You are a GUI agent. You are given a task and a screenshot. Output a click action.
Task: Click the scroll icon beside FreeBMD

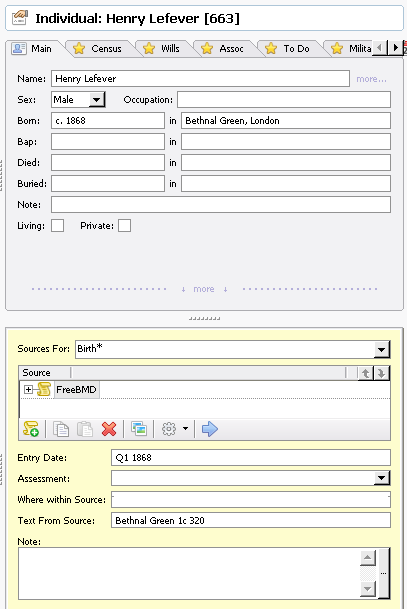pos(44,389)
